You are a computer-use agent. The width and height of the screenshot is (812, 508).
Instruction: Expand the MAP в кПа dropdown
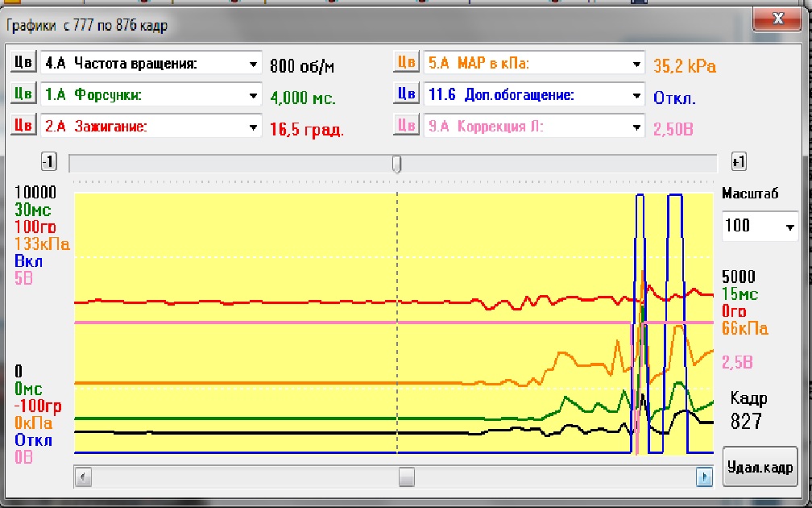637,64
